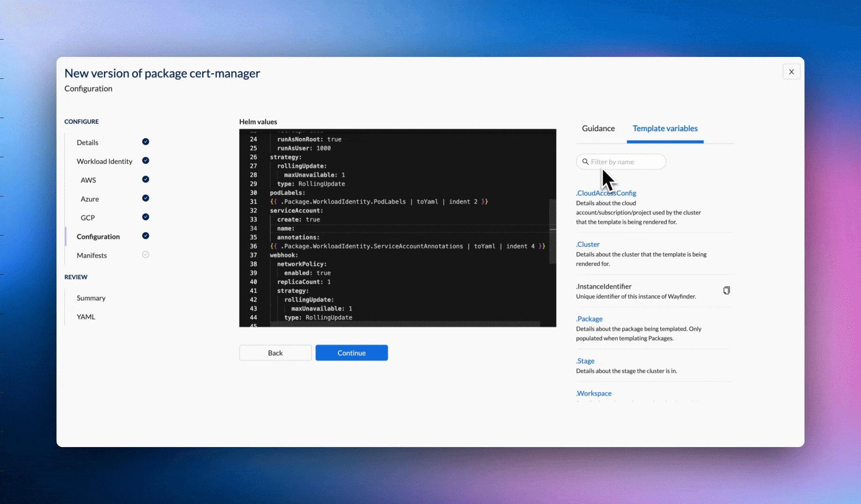Open the Azure sub-step
The width and height of the screenshot is (861, 504).
(90, 199)
